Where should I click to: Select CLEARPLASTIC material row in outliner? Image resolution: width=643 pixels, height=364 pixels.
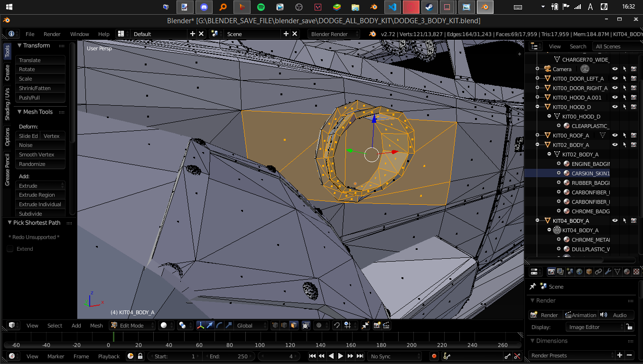pos(590,126)
